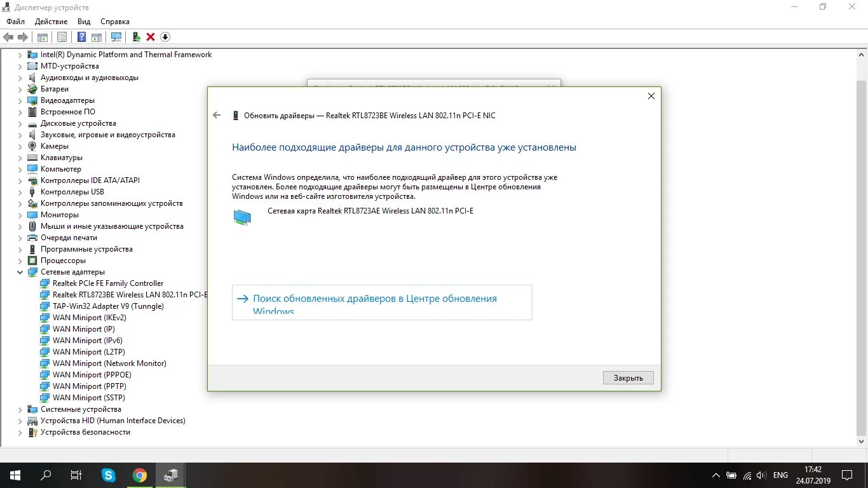Open the Properties toolbar icon
868x488 pixels.
pyautogui.click(x=62, y=37)
